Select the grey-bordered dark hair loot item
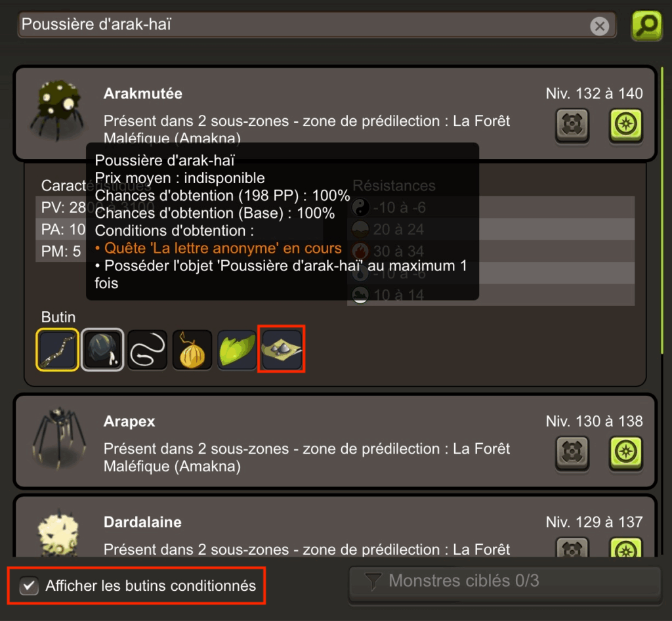 coord(102,350)
